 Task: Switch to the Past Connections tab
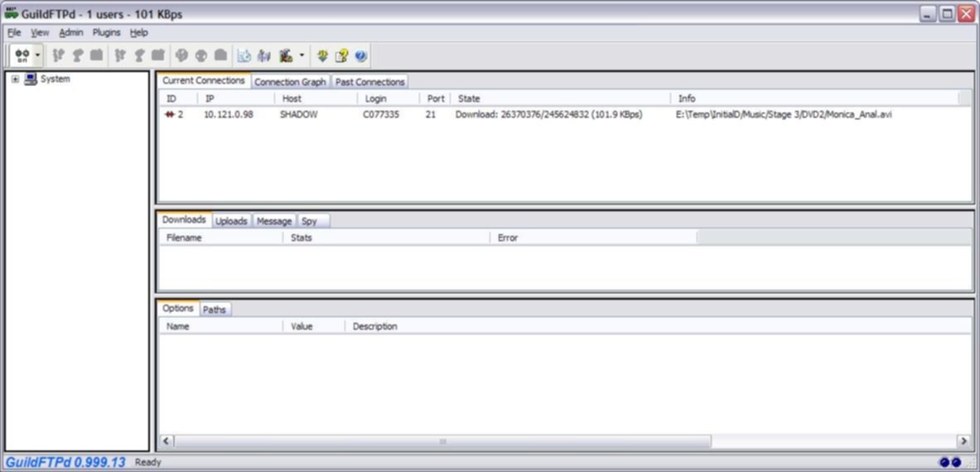tap(370, 82)
